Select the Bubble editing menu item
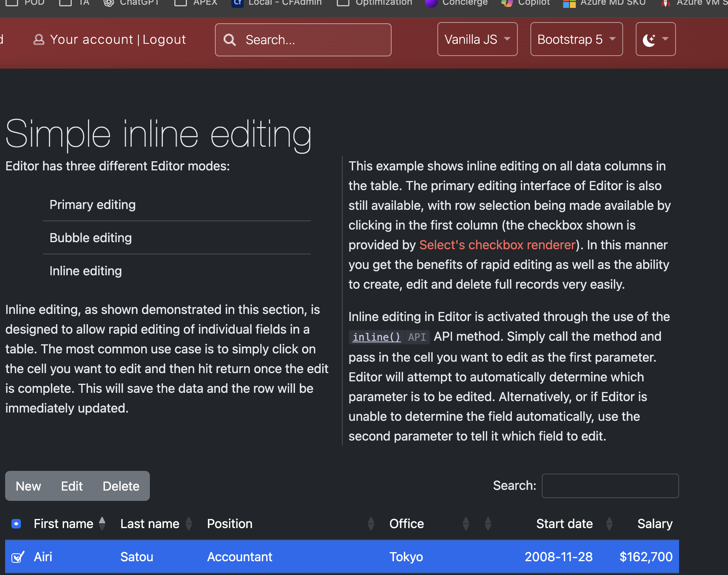 point(91,238)
